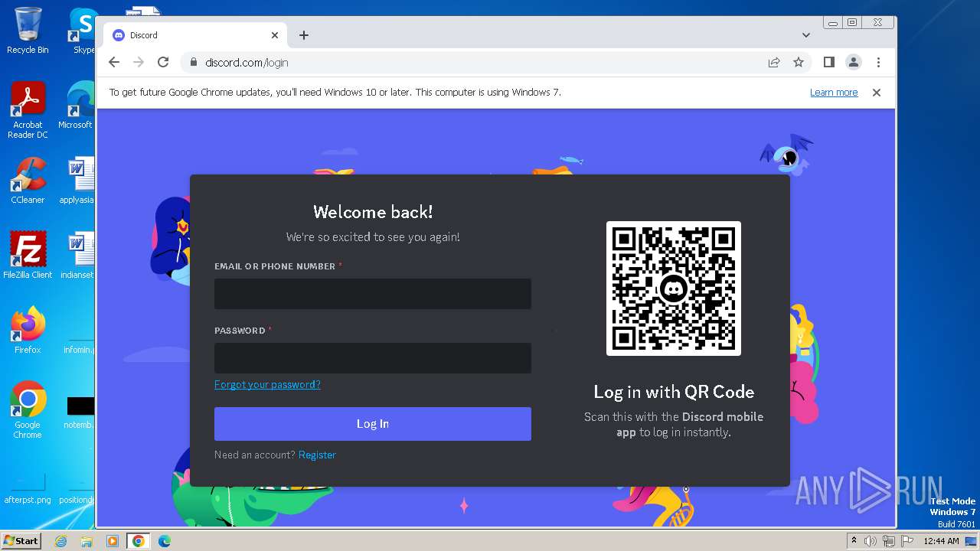Close the Discord tab
This screenshot has height=551, width=980.
[x=275, y=35]
